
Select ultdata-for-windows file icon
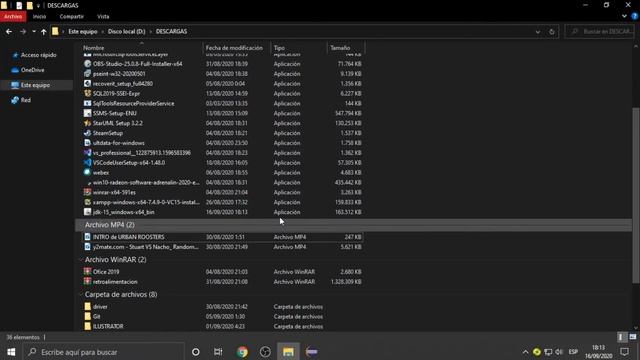[x=87, y=143]
